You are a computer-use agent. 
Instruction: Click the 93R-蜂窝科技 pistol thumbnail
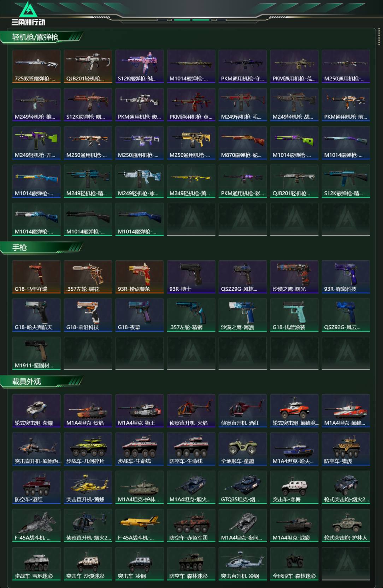point(346,277)
